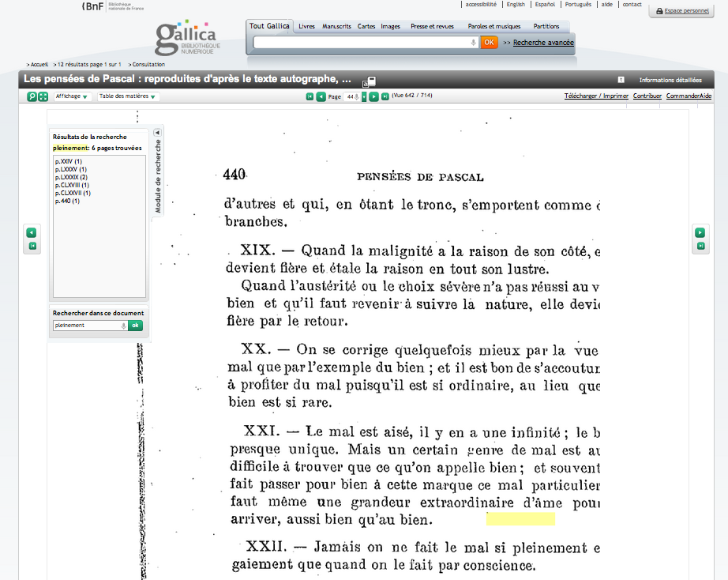
Task: Advance to next page using toolbar arrow
Action: [x=374, y=96]
